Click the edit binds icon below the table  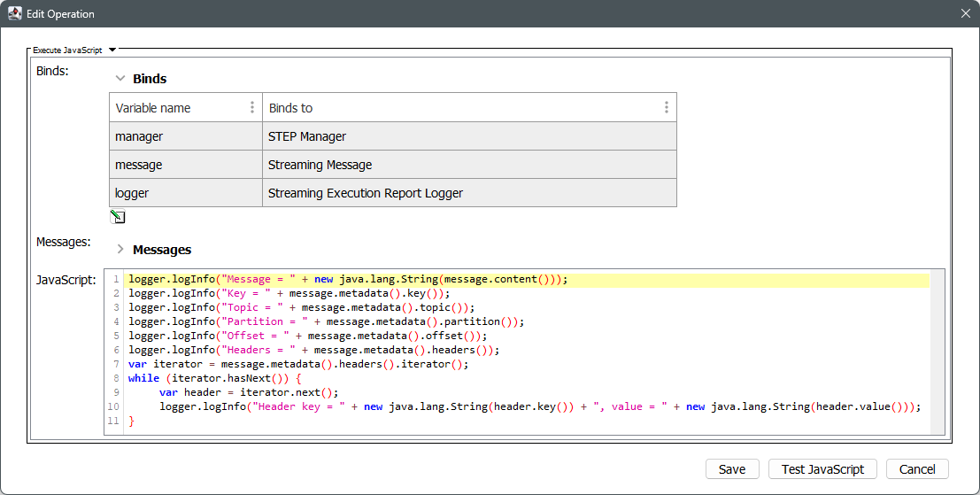pos(118,217)
